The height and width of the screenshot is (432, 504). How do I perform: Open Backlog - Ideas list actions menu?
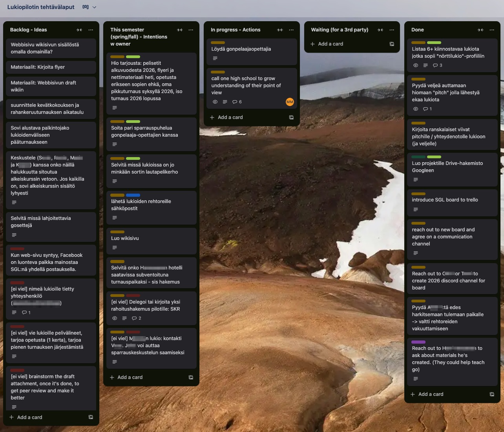91,30
